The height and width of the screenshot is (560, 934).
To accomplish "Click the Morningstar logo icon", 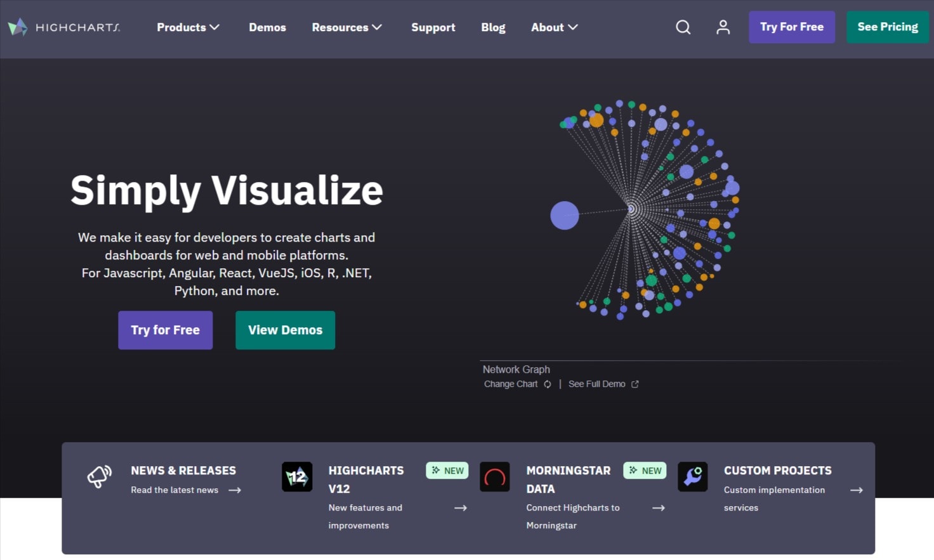I will [x=495, y=476].
